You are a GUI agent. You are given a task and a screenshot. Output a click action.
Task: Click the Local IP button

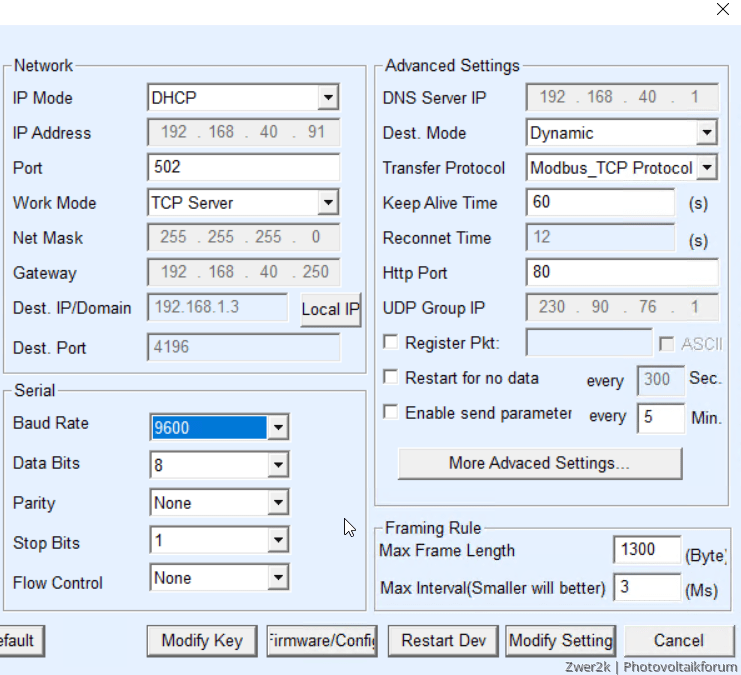click(330, 309)
